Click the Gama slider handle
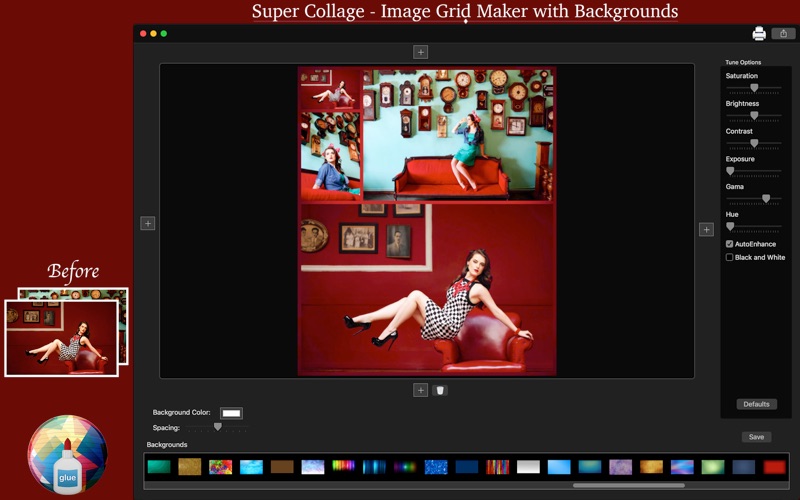The image size is (800, 500). click(x=766, y=198)
